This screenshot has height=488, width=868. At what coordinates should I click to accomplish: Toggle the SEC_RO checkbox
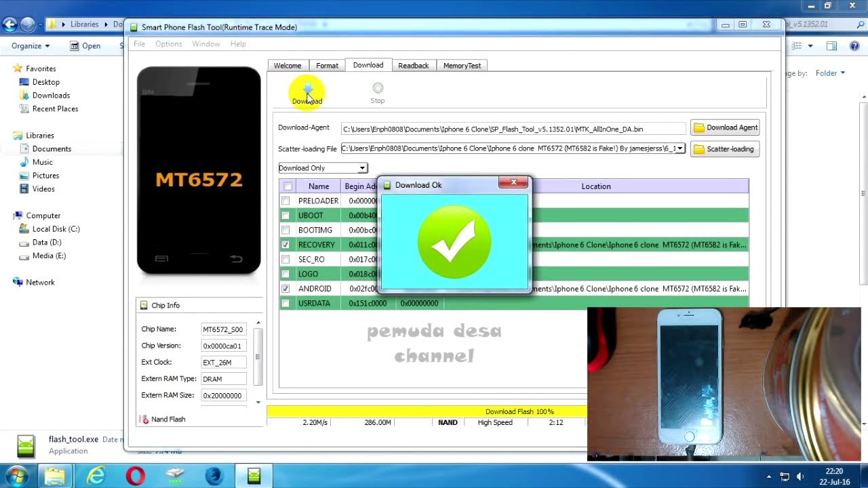[285, 259]
